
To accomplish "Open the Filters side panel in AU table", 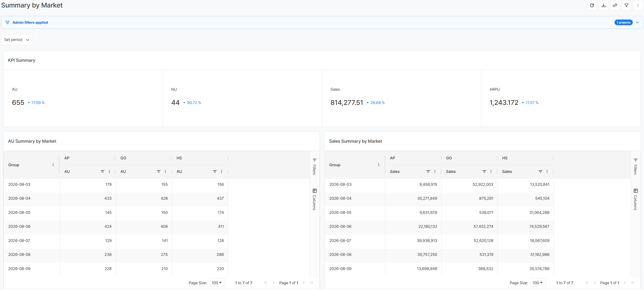I will point(315,166).
